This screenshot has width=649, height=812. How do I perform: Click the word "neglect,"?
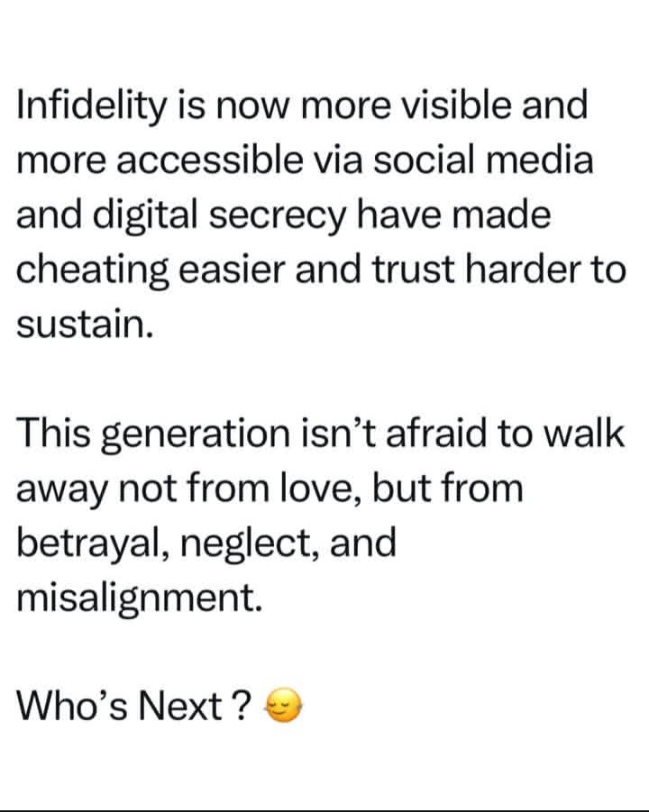coord(256,543)
